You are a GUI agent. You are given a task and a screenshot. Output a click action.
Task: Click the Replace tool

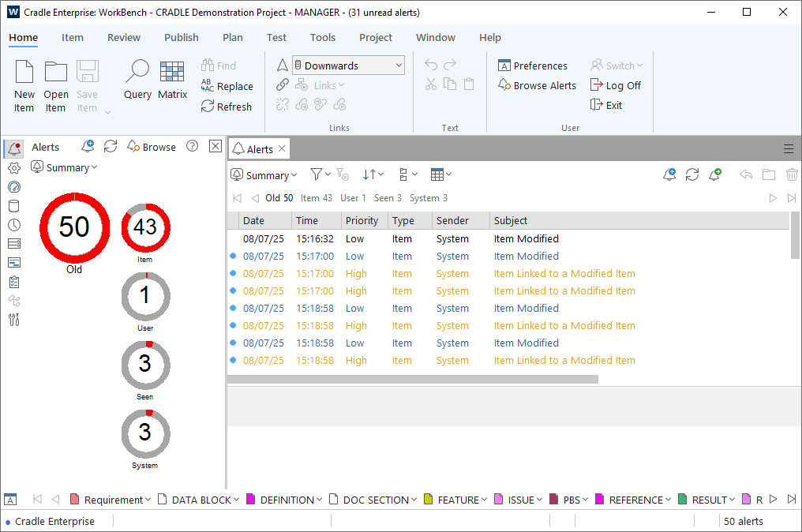pyautogui.click(x=227, y=86)
